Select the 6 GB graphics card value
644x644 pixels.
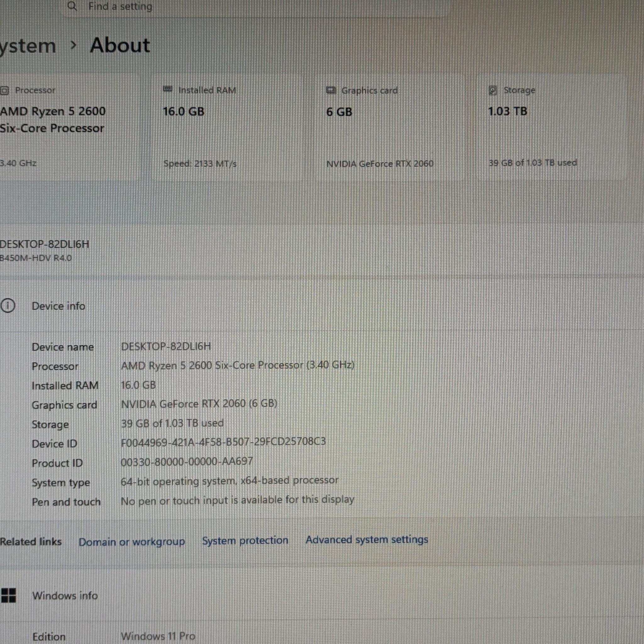(339, 112)
